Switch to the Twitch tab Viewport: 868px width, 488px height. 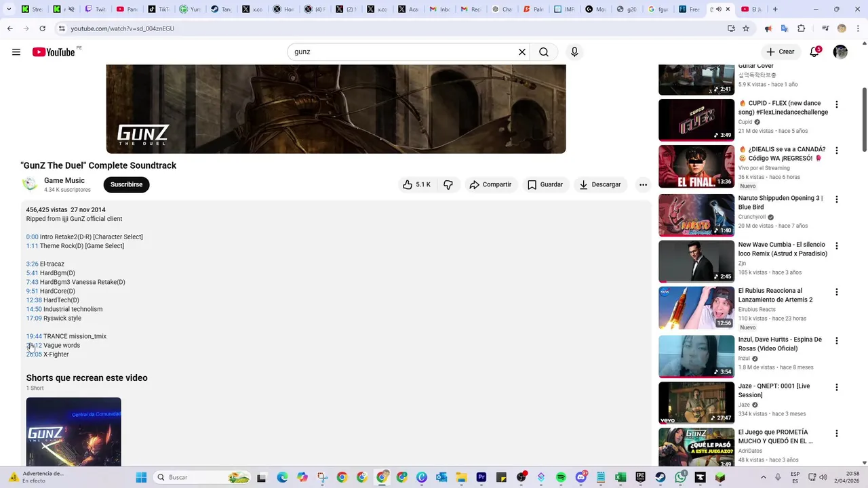coord(96,9)
